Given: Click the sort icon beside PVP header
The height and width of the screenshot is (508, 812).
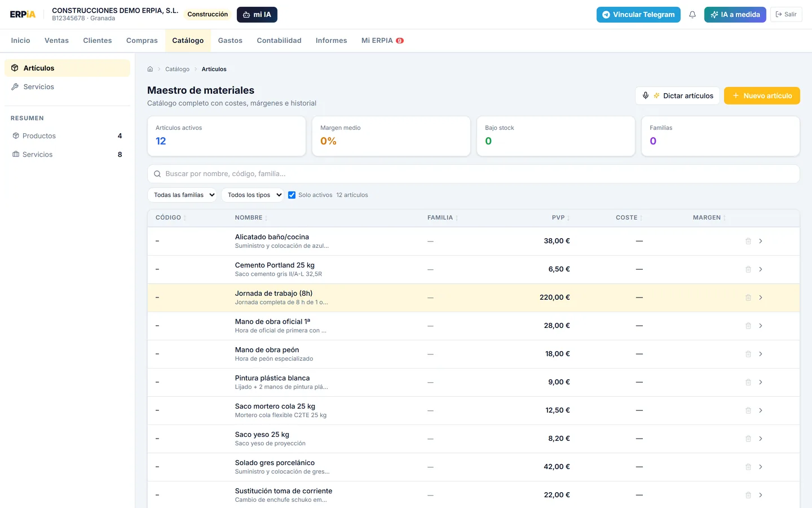Looking at the screenshot, I should click(568, 218).
